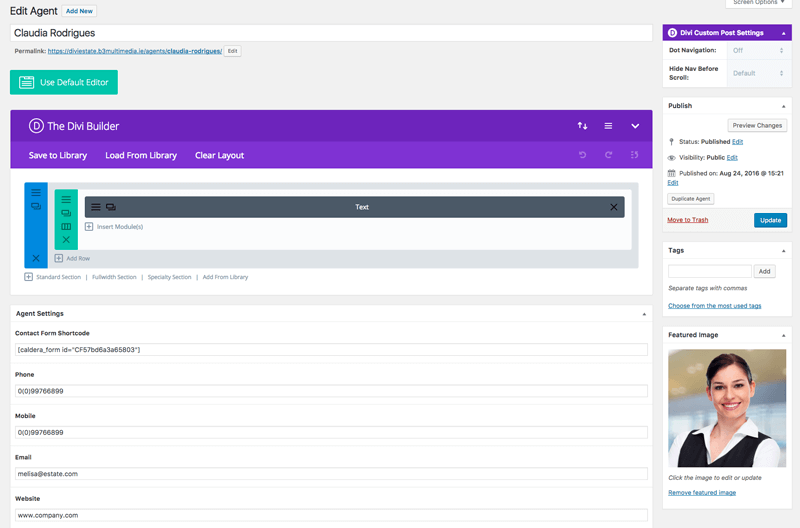This screenshot has width=800, height=528.
Task: Select Load From Library option
Action: point(141,155)
